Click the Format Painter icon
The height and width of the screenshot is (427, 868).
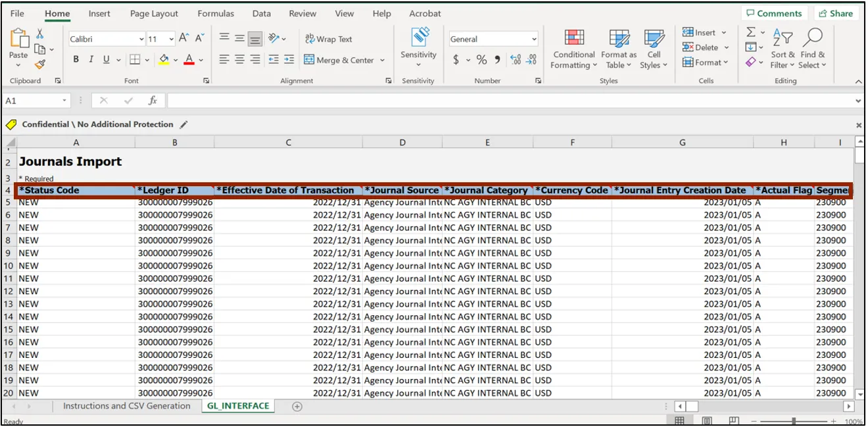point(40,64)
